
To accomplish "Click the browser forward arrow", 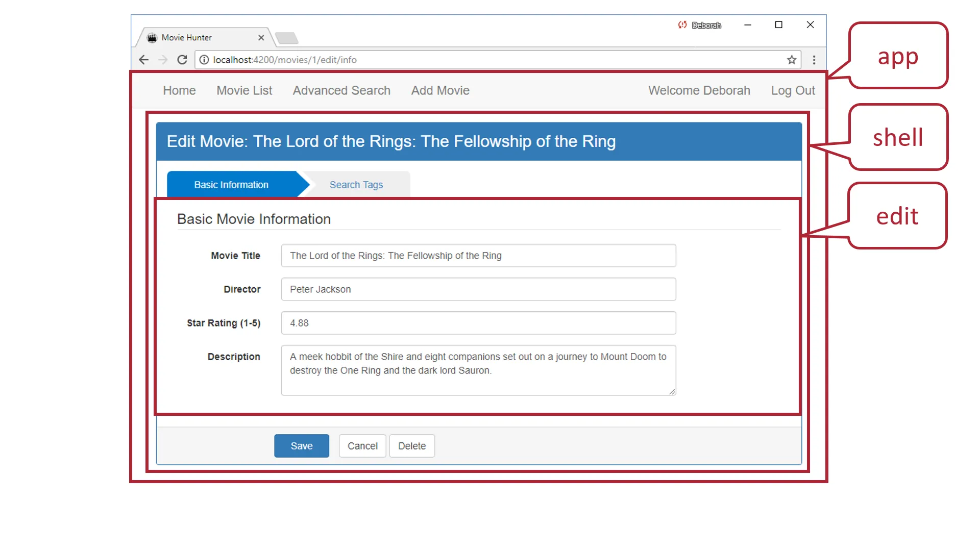I will [163, 60].
